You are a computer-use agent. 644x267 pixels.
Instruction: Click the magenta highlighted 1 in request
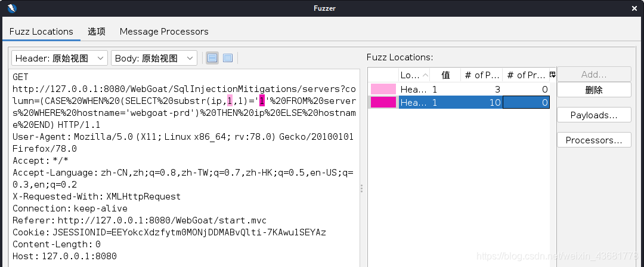click(262, 101)
